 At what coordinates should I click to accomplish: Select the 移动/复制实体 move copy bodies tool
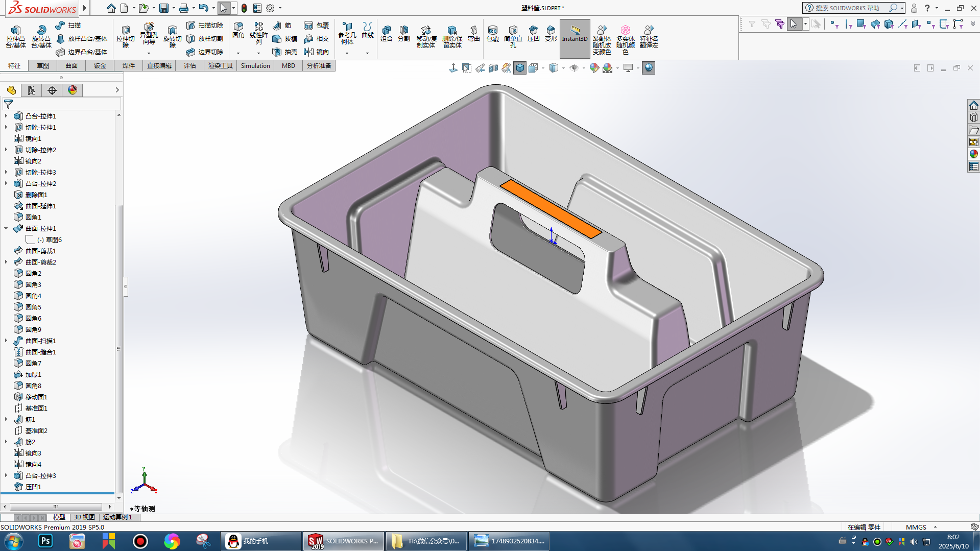[x=426, y=37]
